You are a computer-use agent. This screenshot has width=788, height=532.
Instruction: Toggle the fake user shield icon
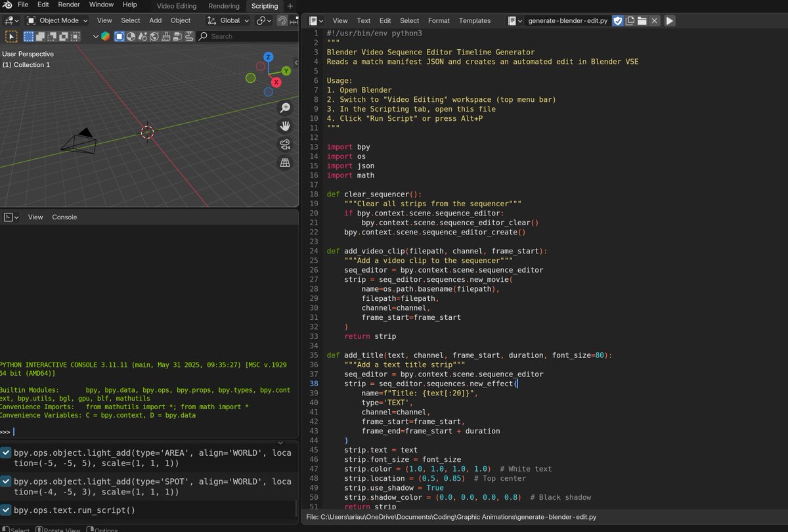click(617, 21)
